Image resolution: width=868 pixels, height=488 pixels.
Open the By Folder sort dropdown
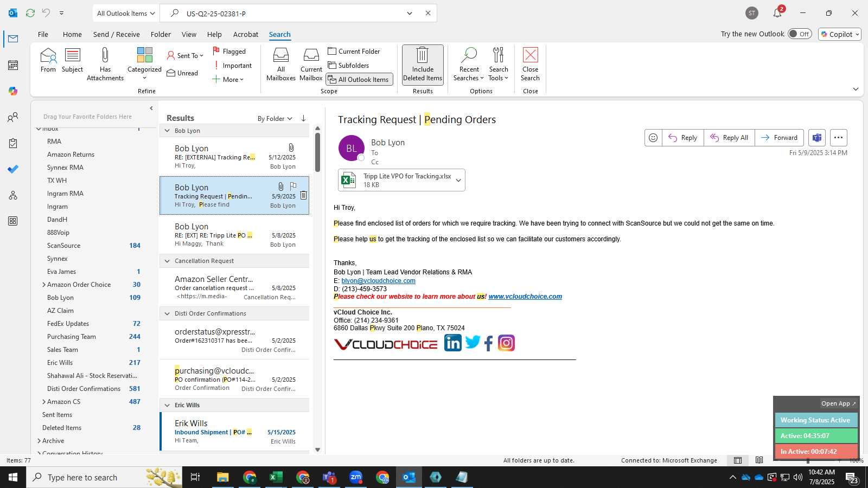[275, 118]
